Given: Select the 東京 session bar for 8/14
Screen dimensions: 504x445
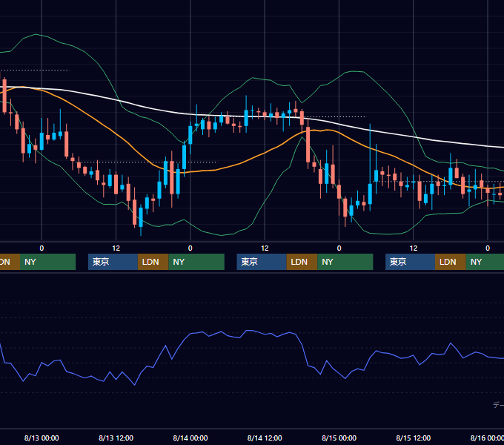Looking at the screenshot, I should click(262, 262).
